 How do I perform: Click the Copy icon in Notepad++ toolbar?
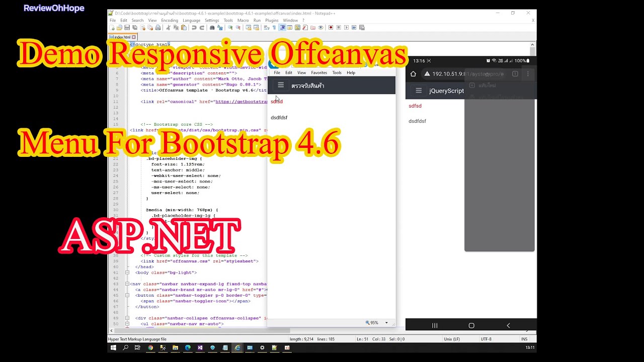(x=176, y=27)
